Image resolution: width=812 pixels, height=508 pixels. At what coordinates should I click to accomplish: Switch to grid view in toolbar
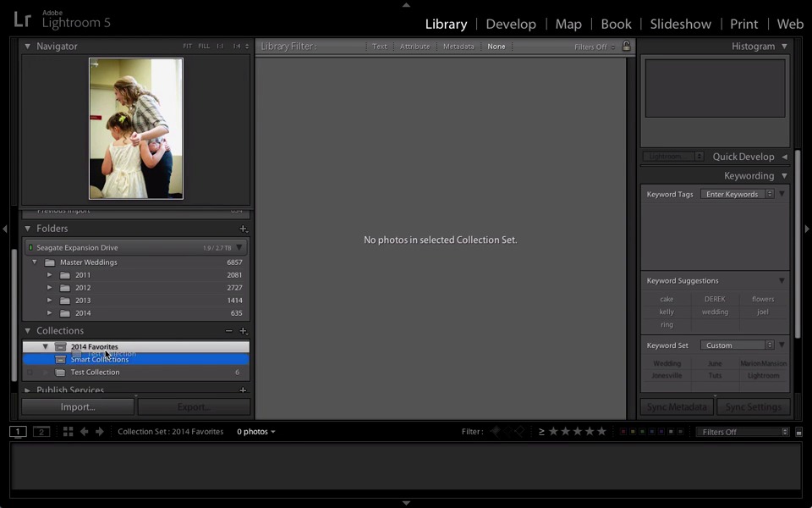click(68, 432)
